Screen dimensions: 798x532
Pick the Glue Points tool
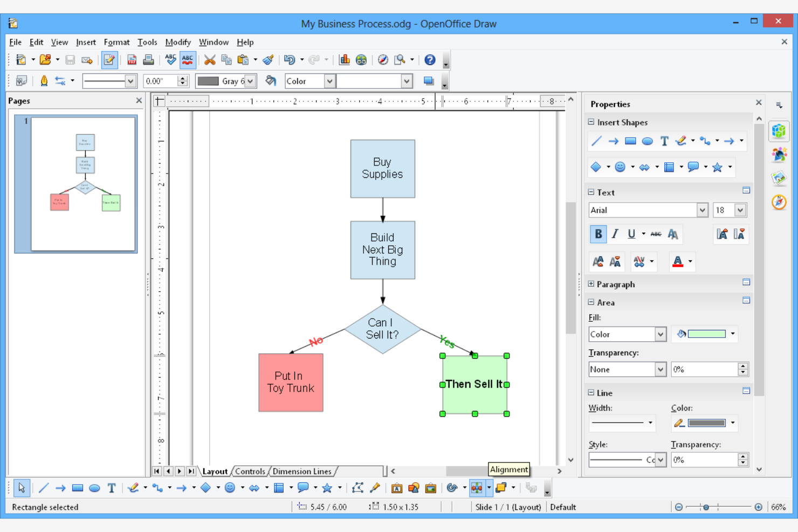[x=375, y=488]
